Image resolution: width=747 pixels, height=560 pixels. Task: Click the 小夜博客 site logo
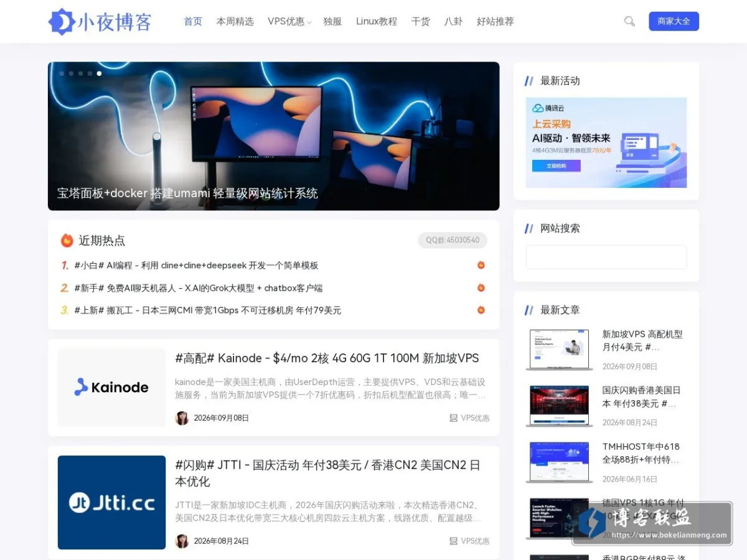(x=100, y=22)
